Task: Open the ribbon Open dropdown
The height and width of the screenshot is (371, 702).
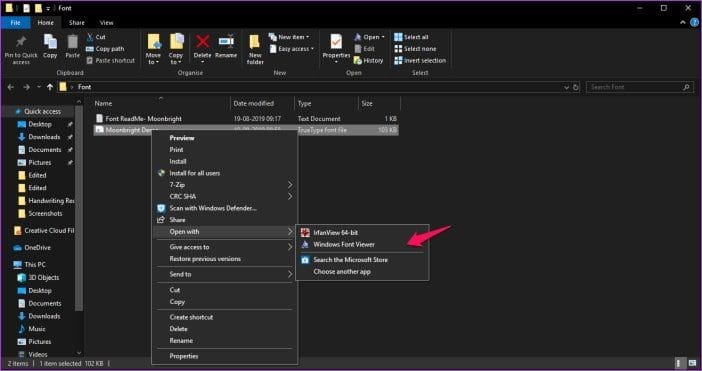Action: 369,37
